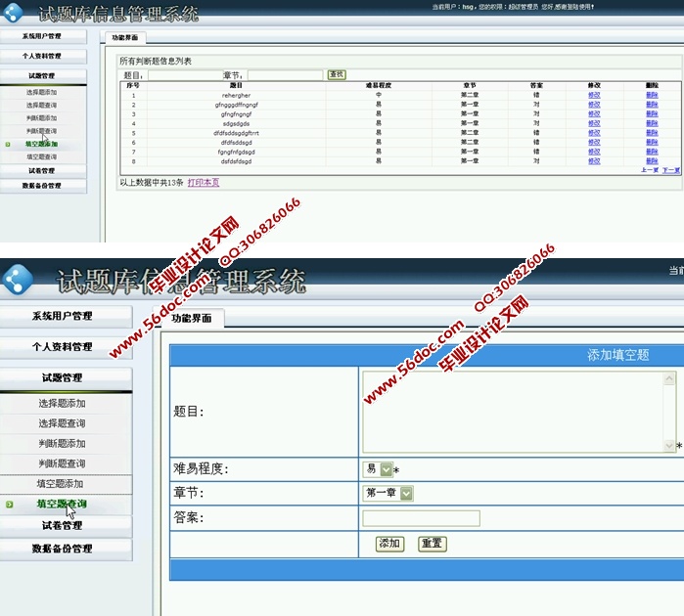The width and height of the screenshot is (684, 616).
Task: Click the green arrow icon beside highlighted 填空题添加
Action: pyautogui.click(x=8, y=144)
